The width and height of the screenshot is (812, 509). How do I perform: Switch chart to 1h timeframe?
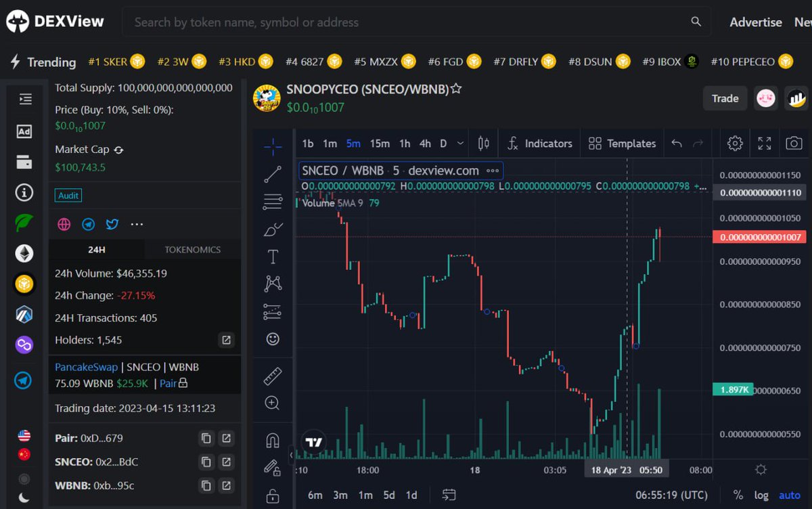pos(405,143)
